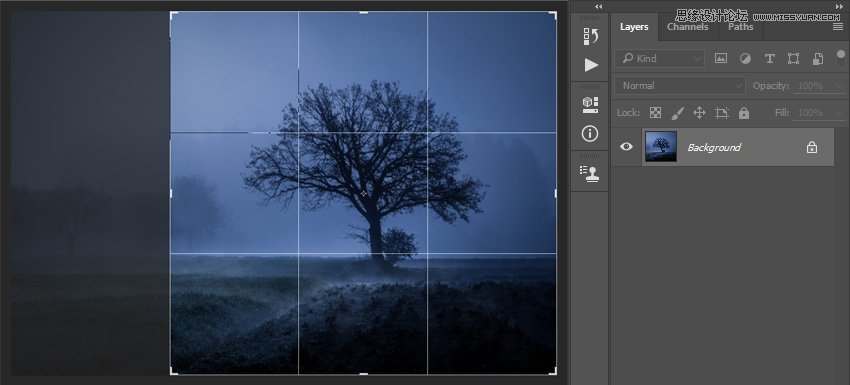850x385 pixels.
Task: Open the Layers panel menu
Action: 838,27
